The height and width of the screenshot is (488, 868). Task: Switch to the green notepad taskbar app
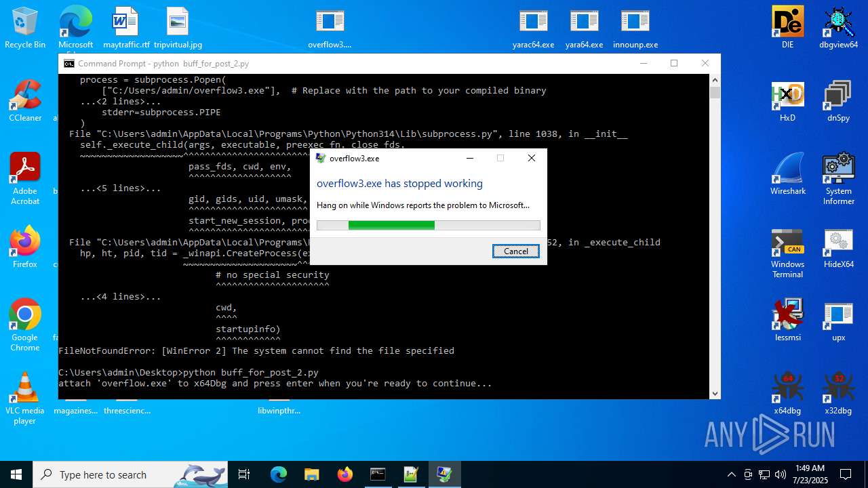pyautogui.click(x=411, y=474)
